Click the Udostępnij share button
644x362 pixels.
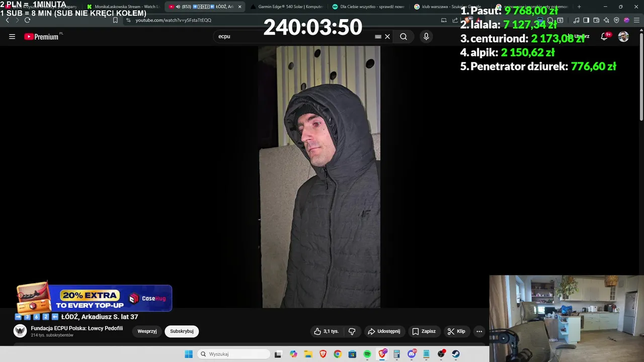click(x=384, y=331)
